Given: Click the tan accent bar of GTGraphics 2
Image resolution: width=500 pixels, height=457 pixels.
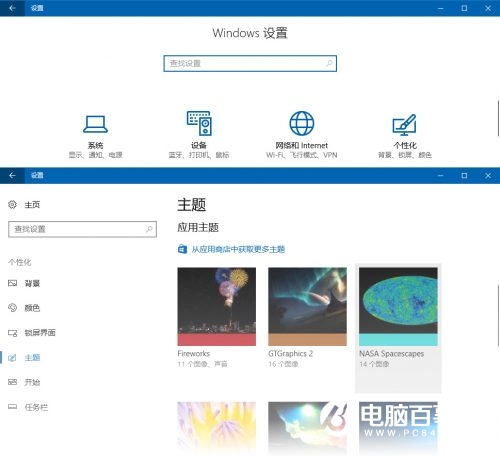Looking at the screenshot, I should point(307,340).
